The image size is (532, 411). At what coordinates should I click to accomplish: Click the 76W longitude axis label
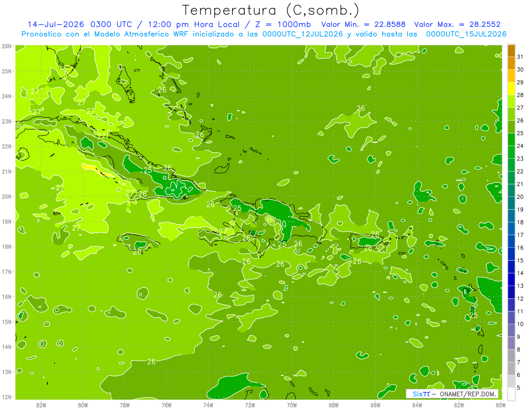point(167,405)
